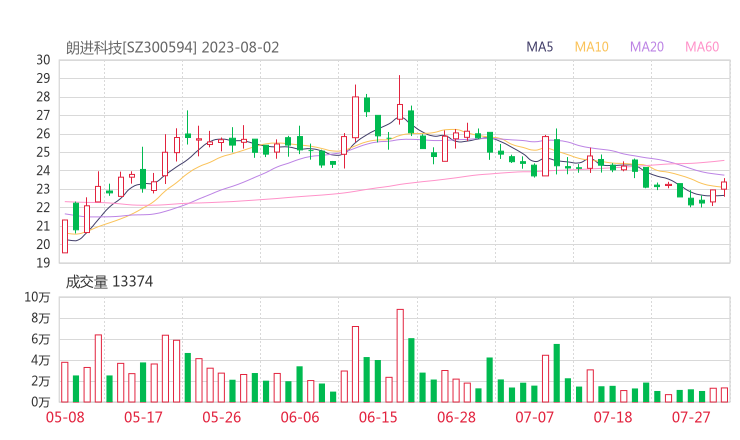740x440 pixels.
Task: Click the 05-08 date axis label
Action: (x=65, y=417)
